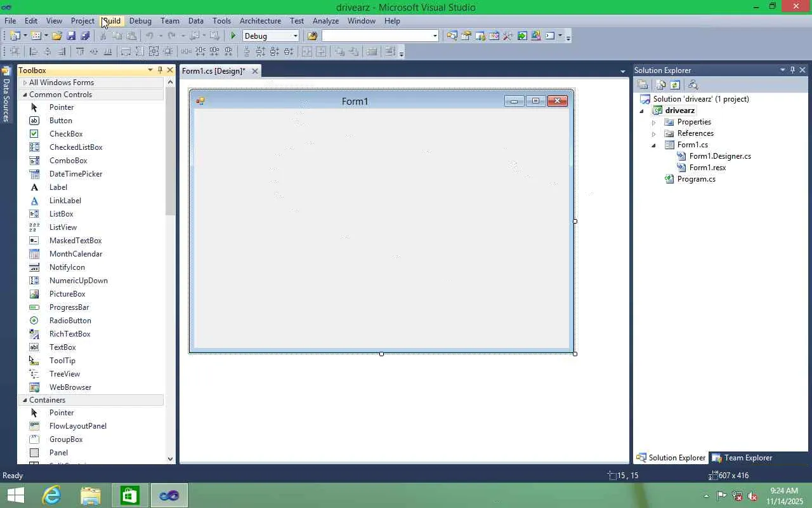Open Internet Explorer from the taskbar
Screen dimensions: 812x508
pyautogui.click(x=51, y=495)
